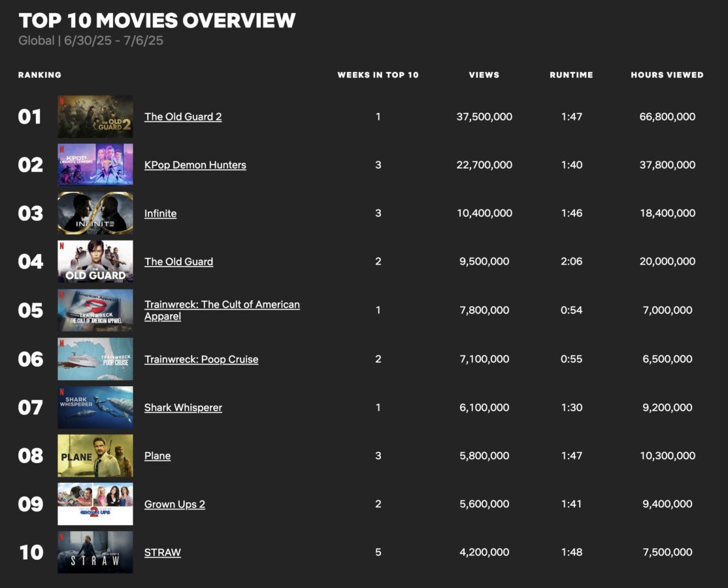Click the 7,800,000 views value
Screen dimensions: 728x588
[484, 310]
